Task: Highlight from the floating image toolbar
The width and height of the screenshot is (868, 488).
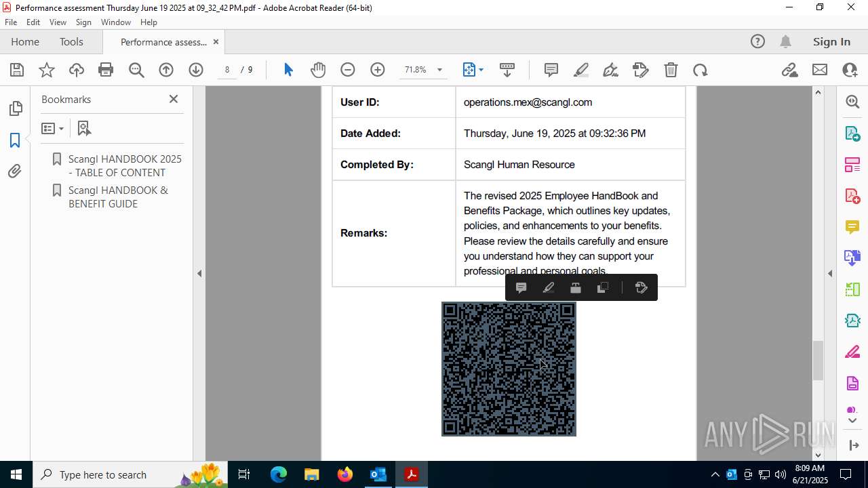Action: (549, 288)
